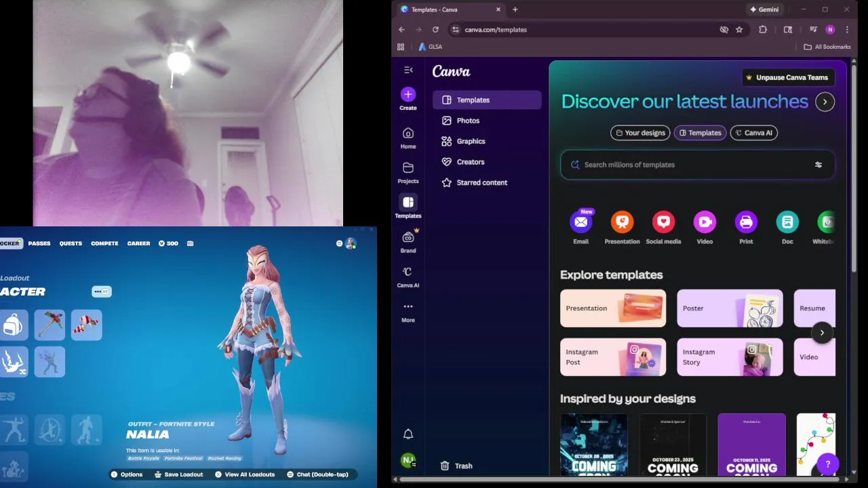Open Chrome extensions puzzle icon
This screenshot has height=488, width=868.
pyautogui.click(x=763, y=30)
